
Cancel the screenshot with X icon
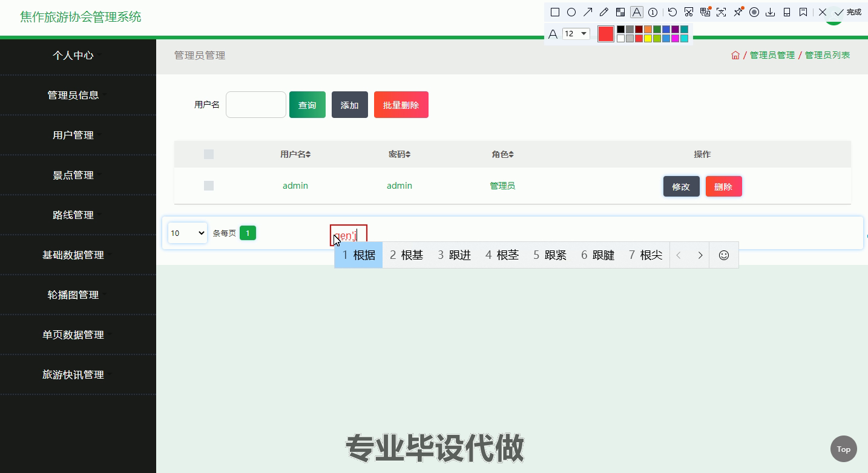tap(823, 12)
